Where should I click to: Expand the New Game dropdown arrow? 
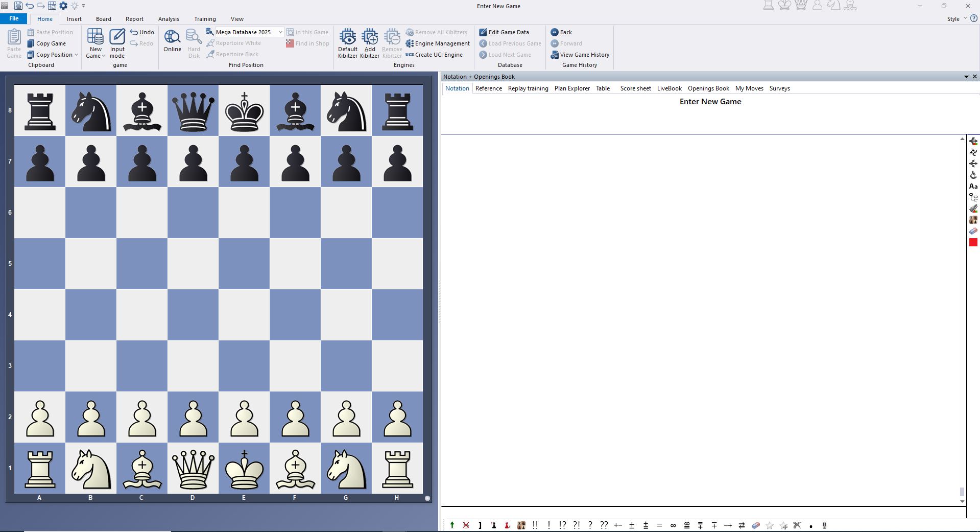tap(103, 56)
